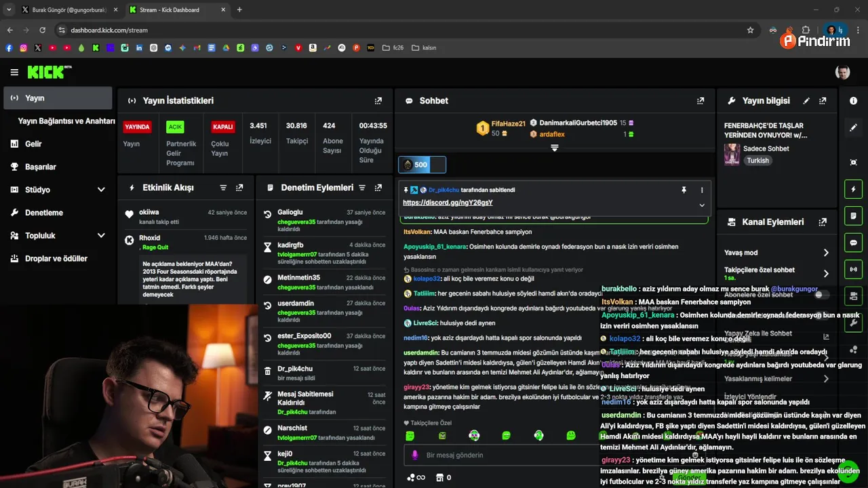Open the Etkinlik Akışı filter icon
The height and width of the screenshot is (488, 868).
(223, 188)
